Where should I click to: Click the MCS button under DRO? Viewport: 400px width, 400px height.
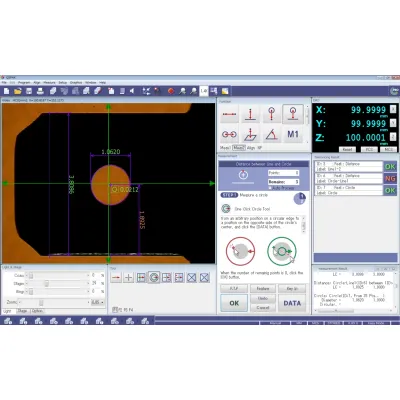388,149
